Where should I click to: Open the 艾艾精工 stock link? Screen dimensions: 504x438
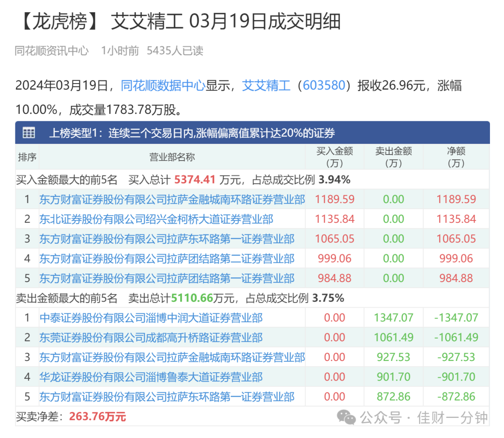[266, 85]
